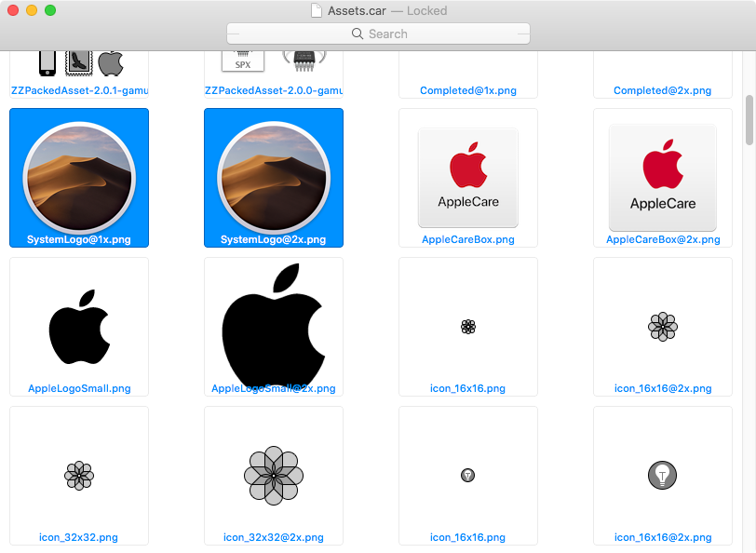The width and height of the screenshot is (756, 553).
Task: Click the iPhone, stamp and apple packed asset image
Action: click(81, 63)
